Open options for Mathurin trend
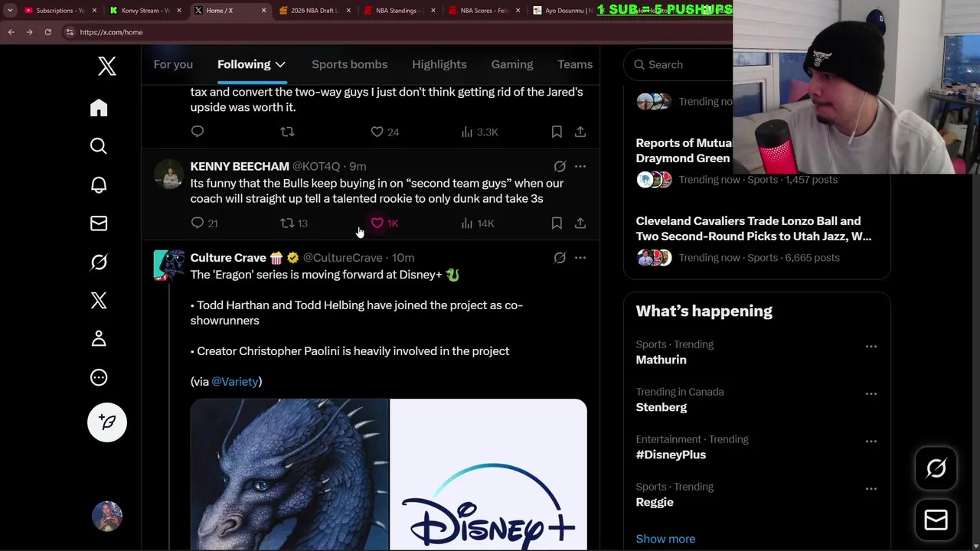 coord(871,346)
